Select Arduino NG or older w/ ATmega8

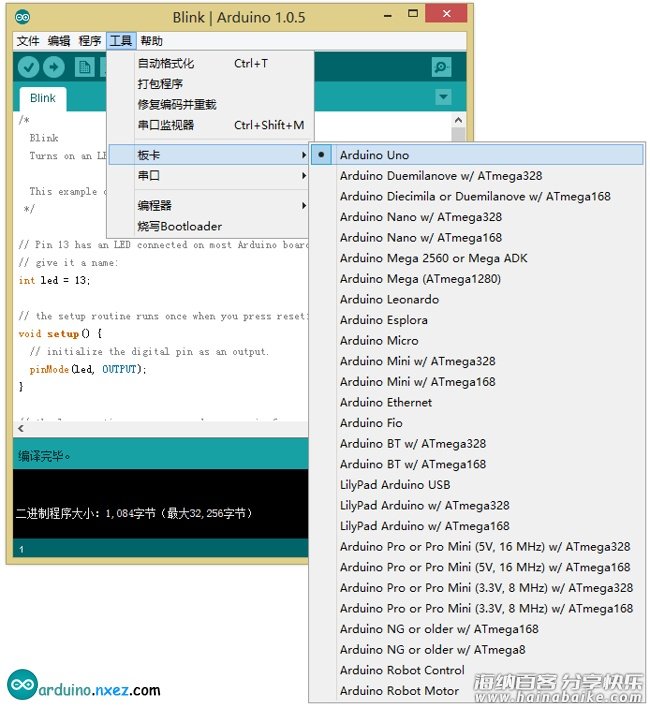tap(478, 650)
